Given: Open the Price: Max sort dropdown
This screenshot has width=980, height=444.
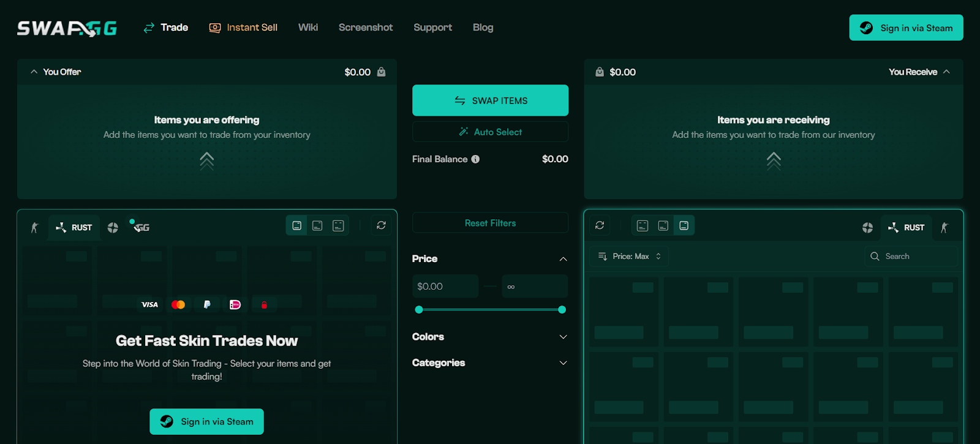Looking at the screenshot, I should click(630, 257).
